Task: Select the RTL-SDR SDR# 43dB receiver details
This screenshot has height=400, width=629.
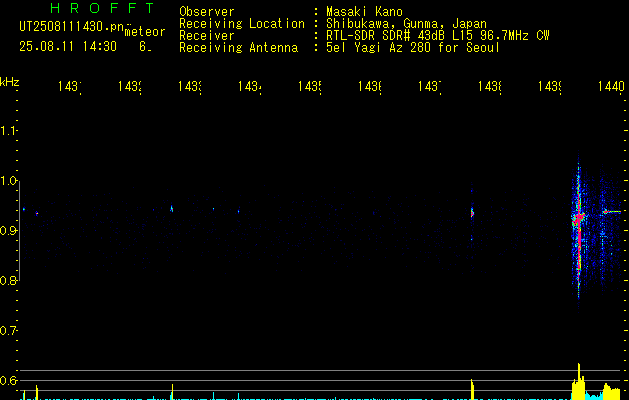Action: point(438,36)
